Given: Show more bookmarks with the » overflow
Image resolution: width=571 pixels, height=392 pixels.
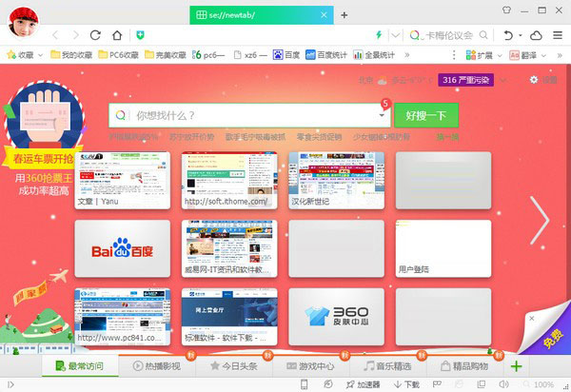Looking at the screenshot, I should [406, 55].
